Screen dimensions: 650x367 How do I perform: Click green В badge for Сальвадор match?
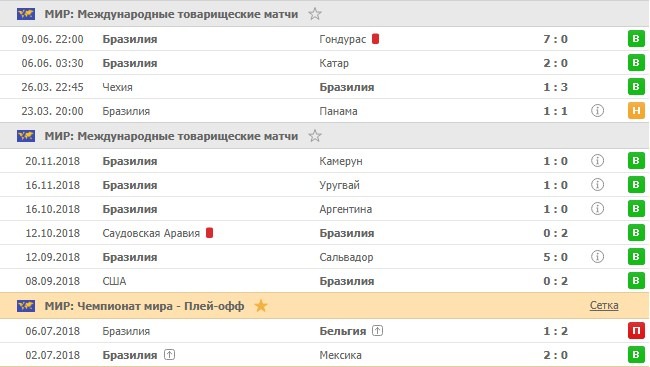(x=636, y=257)
